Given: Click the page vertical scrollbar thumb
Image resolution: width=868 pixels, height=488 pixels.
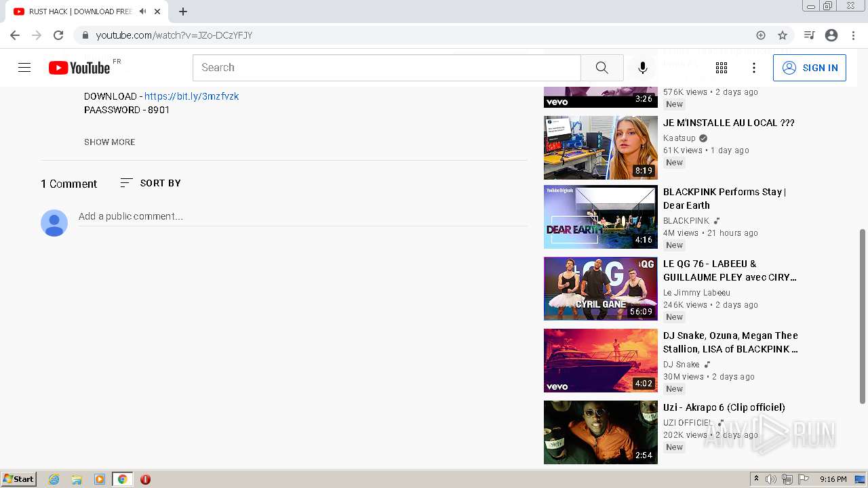Looking at the screenshot, I should coord(863,317).
